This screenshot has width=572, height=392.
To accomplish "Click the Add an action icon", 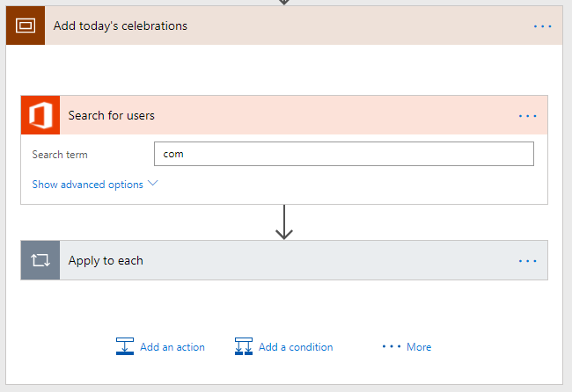I will pos(125,347).
